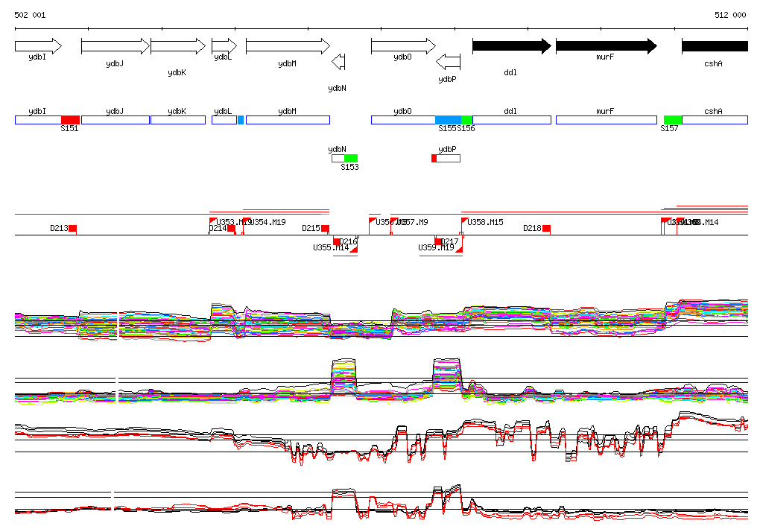
Task: Click the red segment in ydbP box
Action: point(434,158)
